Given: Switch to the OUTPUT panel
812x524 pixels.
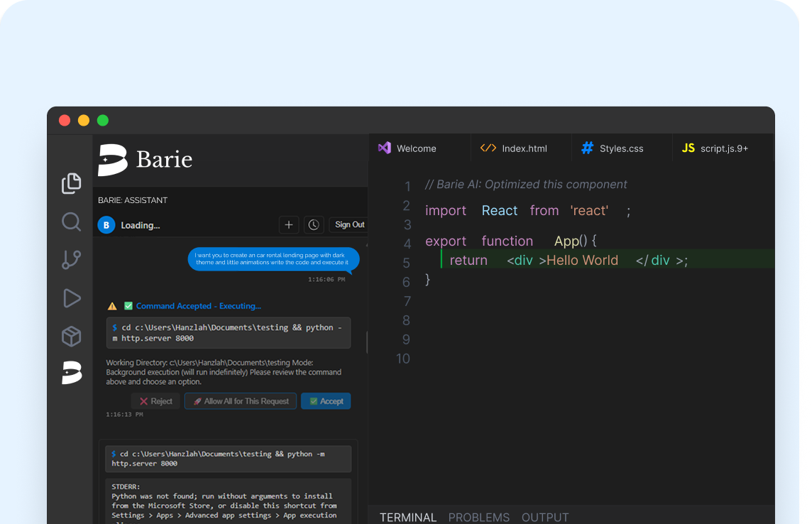Looking at the screenshot, I should point(545,517).
